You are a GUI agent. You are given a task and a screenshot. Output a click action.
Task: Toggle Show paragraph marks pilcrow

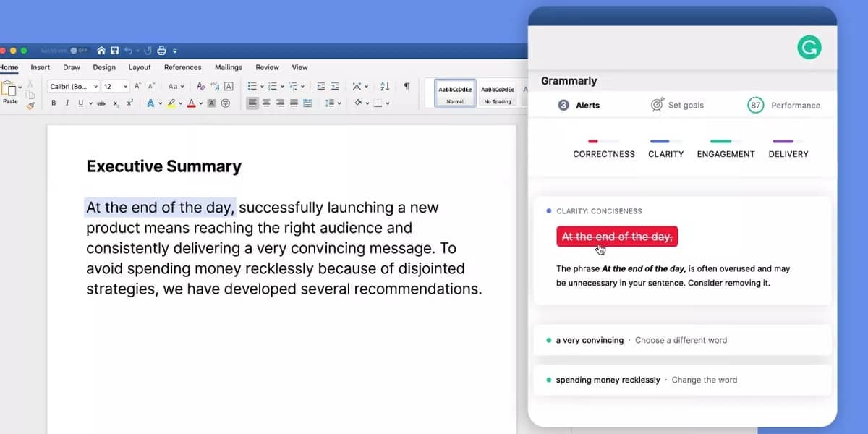[x=407, y=86]
